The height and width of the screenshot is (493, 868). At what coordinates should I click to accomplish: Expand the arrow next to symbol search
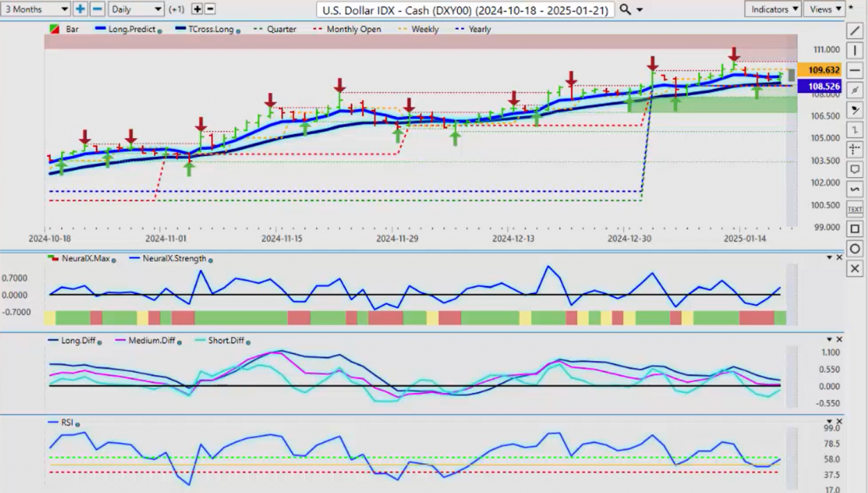(x=638, y=9)
